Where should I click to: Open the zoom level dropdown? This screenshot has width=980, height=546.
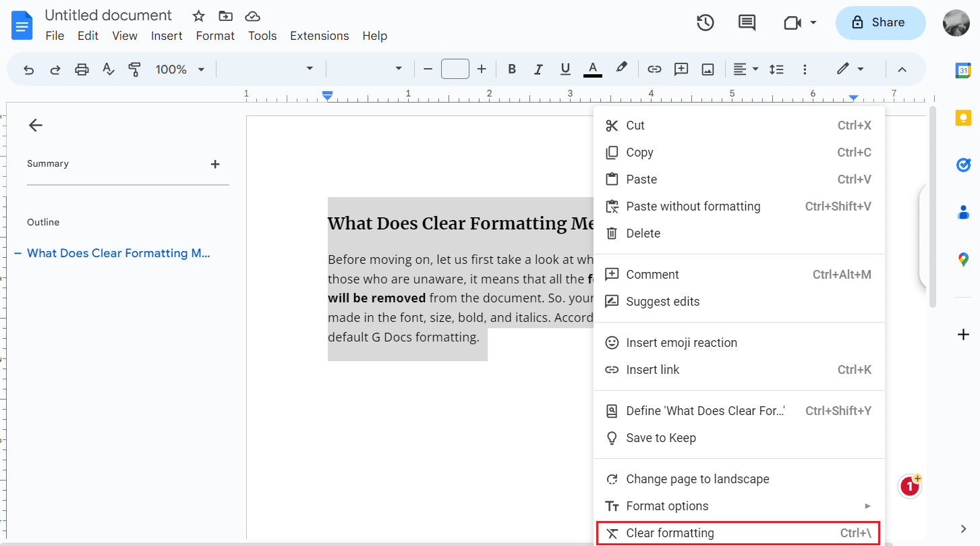(179, 68)
